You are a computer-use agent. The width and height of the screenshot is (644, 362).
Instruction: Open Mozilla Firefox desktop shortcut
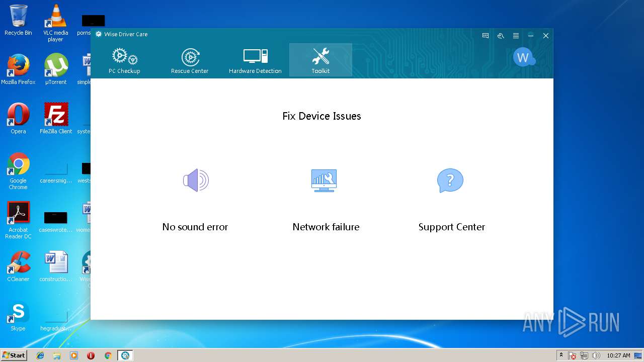point(18,69)
